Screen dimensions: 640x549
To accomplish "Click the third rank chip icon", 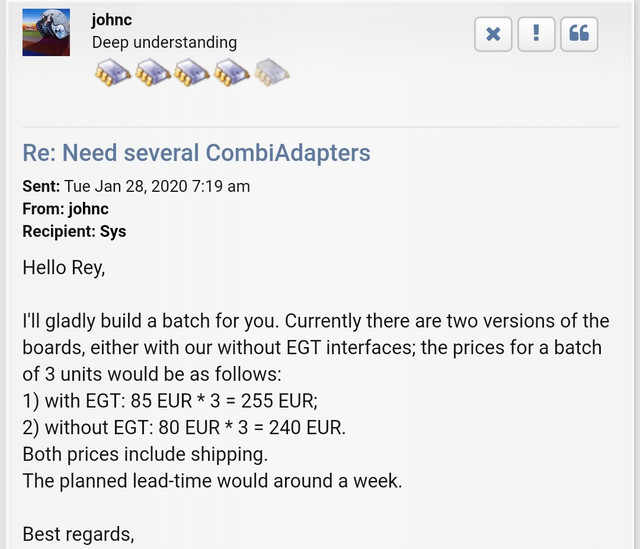I will coord(191,72).
